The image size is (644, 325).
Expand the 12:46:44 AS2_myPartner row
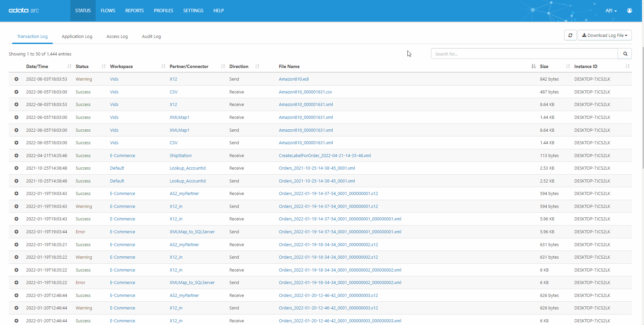pos(16,295)
